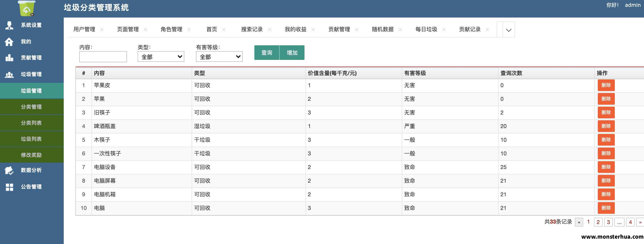The width and height of the screenshot is (644, 244).
Task: Go to page 4
Action: [630, 222]
